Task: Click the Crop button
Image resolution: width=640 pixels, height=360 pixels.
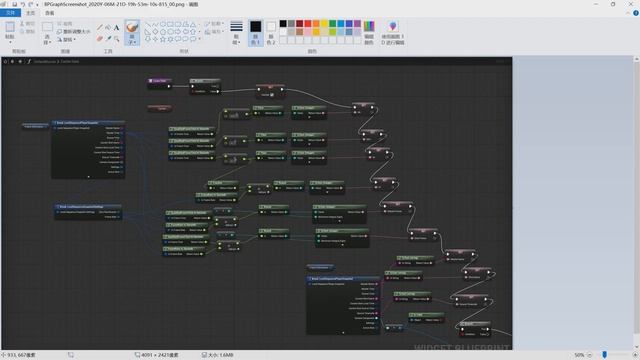Action: [65, 24]
